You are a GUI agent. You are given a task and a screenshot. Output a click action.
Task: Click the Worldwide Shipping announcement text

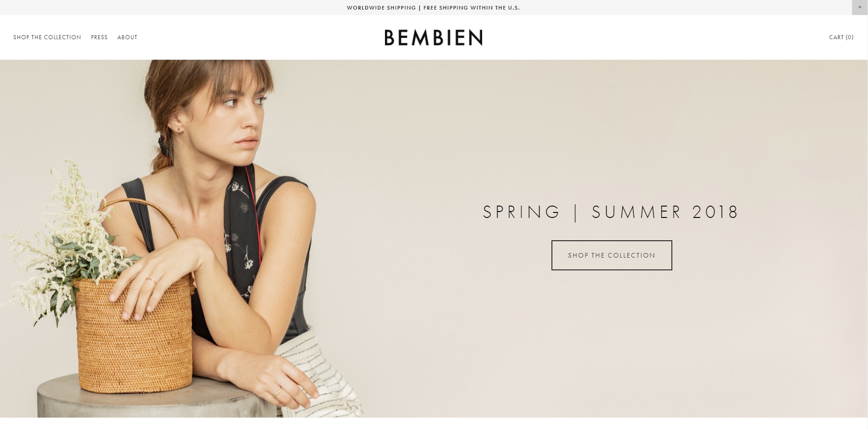tap(381, 8)
